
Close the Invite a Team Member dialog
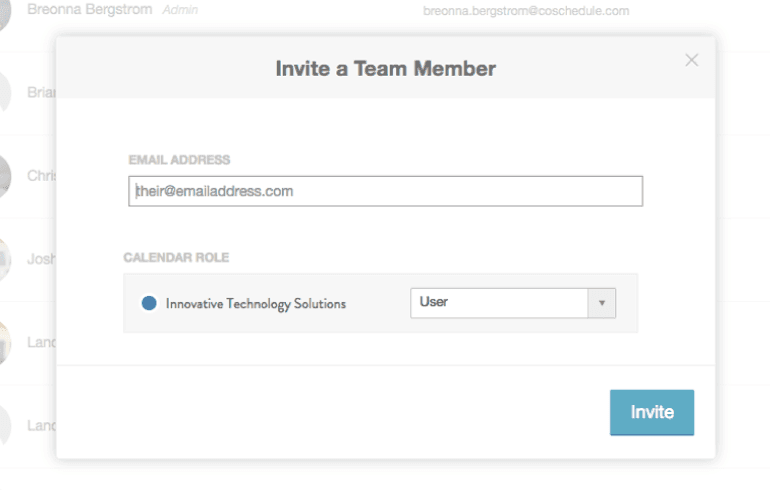[691, 60]
